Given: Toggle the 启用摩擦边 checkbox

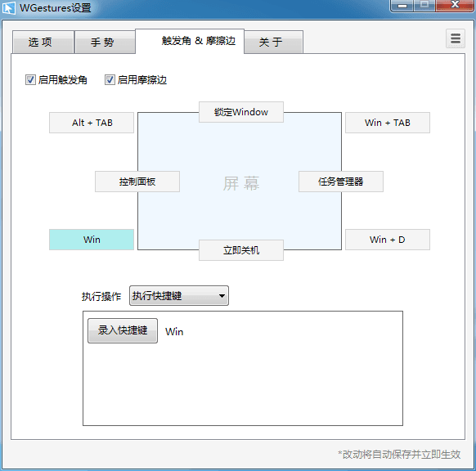Looking at the screenshot, I should tap(110, 80).
